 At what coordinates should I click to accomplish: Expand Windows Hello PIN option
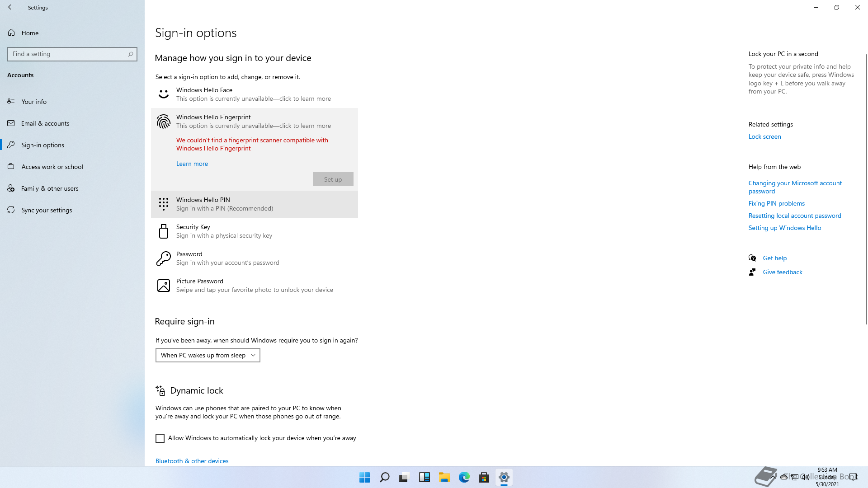[x=255, y=204]
